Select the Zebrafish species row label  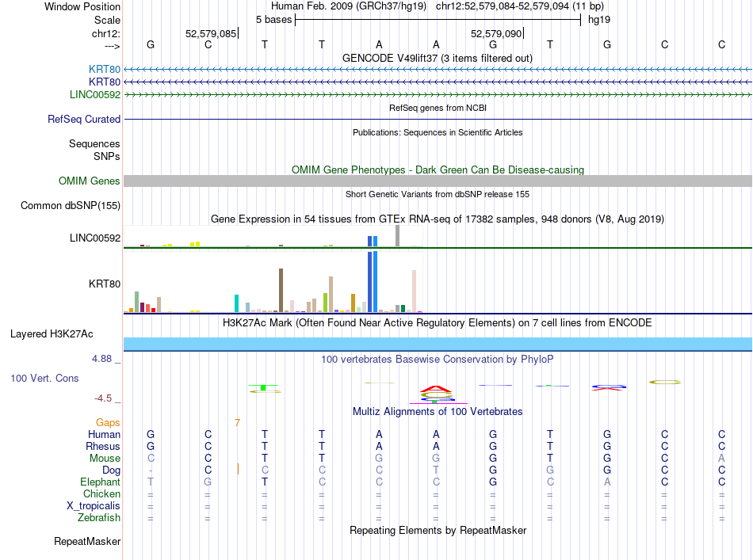99,518
